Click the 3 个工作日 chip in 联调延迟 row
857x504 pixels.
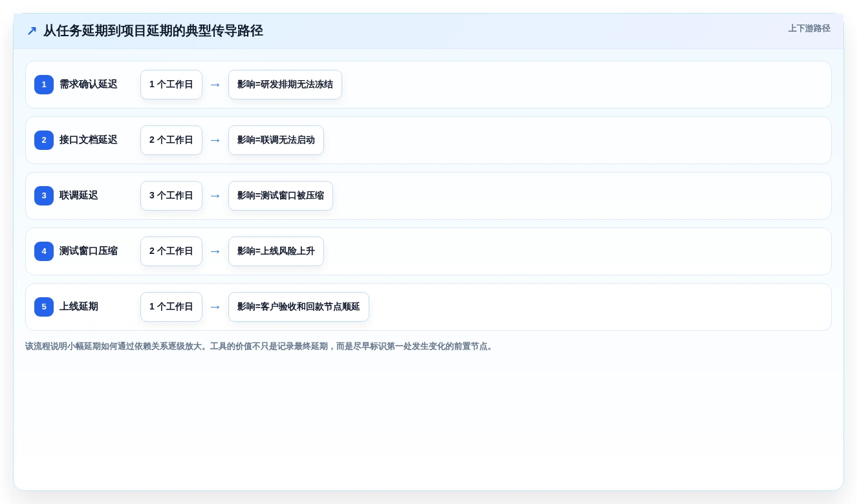[x=171, y=196]
